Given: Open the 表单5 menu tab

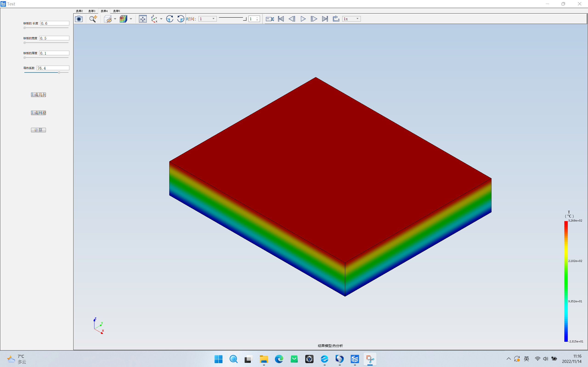Looking at the screenshot, I should [116, 11].
